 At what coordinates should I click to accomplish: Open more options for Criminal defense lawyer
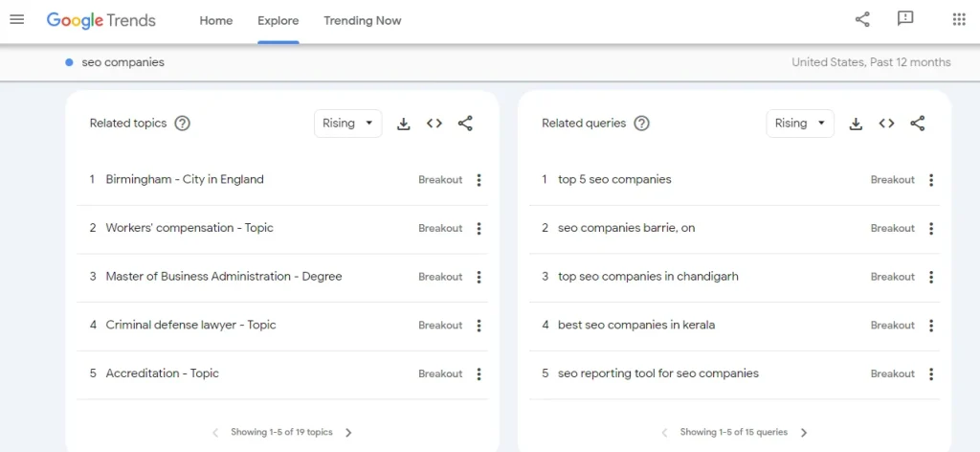tap(479, 325)
